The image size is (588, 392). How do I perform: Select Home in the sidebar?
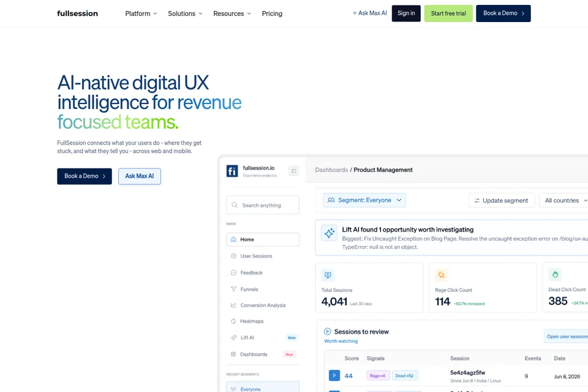(263, 239)
